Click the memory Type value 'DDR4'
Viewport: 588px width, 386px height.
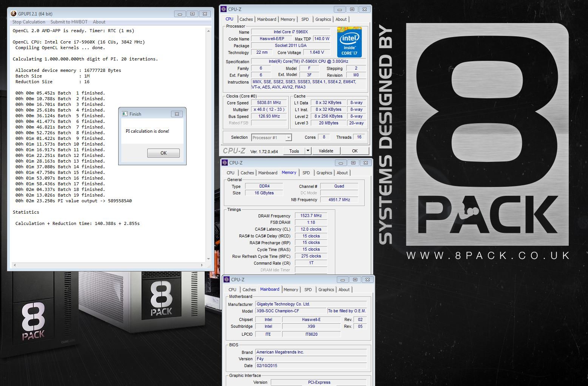(264, 186)
